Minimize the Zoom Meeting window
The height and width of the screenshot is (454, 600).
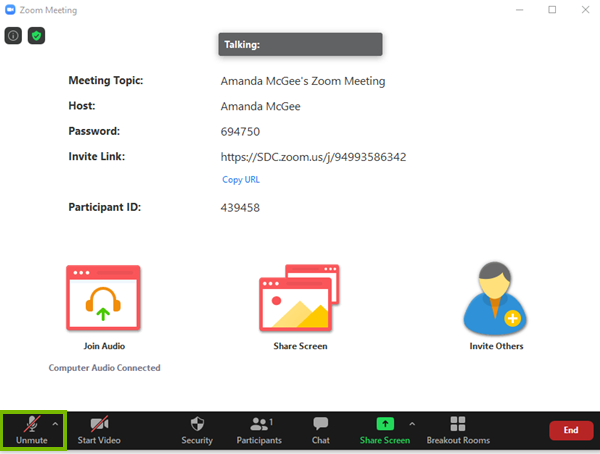(519, 10)
